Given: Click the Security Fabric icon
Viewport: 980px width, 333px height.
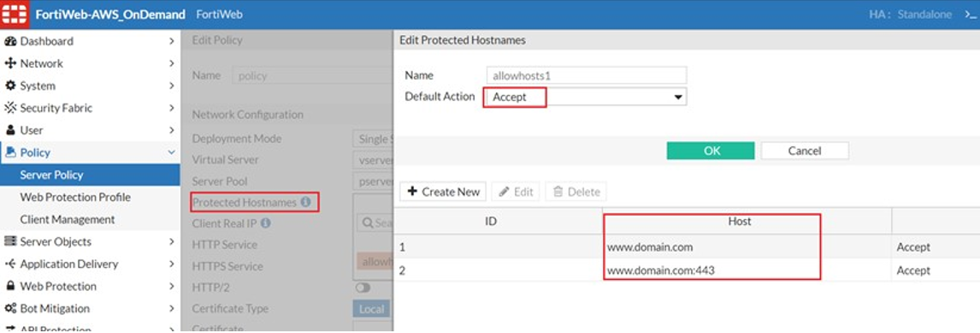Looking at the screenshot, I should (10, 108).
